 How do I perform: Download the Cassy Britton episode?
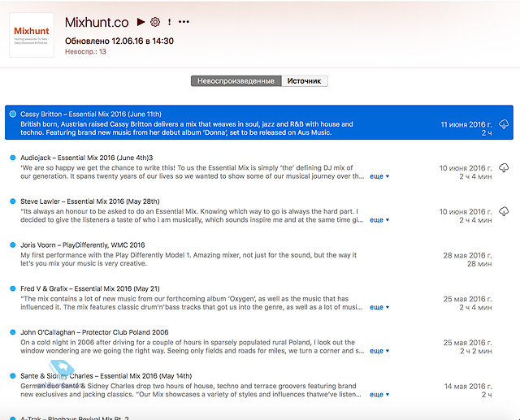pos(504,124)
